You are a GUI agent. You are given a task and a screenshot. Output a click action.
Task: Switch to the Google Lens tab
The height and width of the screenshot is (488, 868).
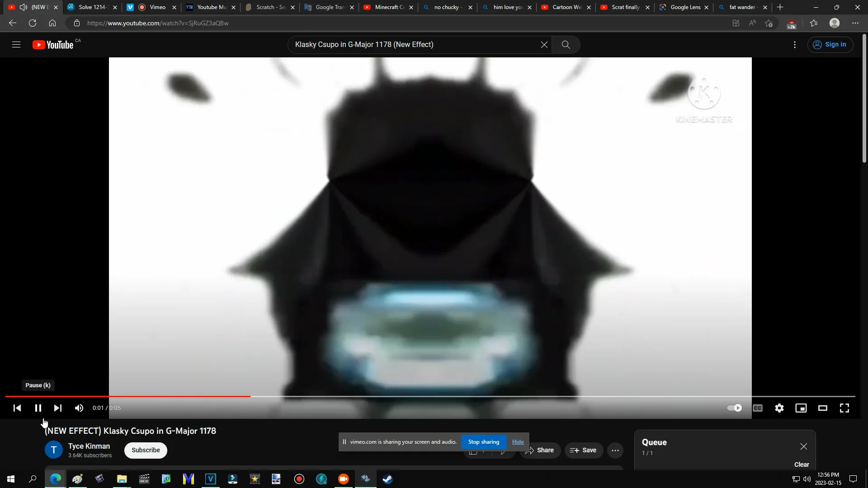685,7
